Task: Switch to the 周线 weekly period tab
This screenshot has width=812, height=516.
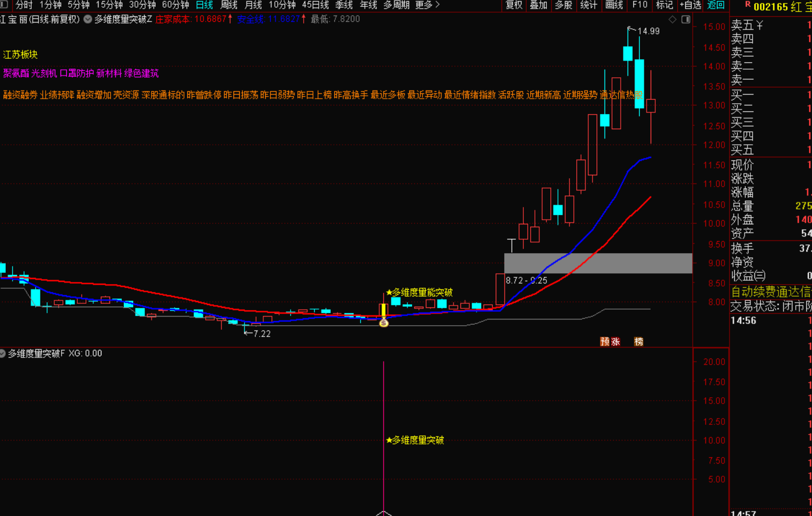Action: tap(229, 5)
